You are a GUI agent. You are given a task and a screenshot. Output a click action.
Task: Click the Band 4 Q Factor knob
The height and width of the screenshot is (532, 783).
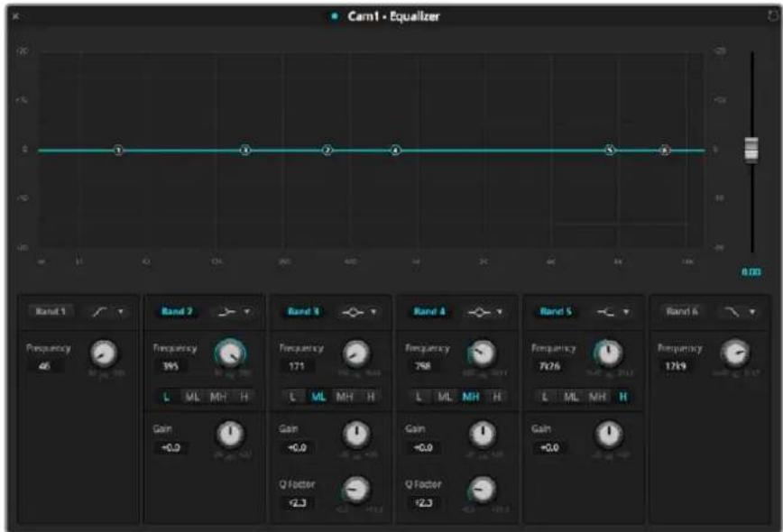(x=483, y=490)
